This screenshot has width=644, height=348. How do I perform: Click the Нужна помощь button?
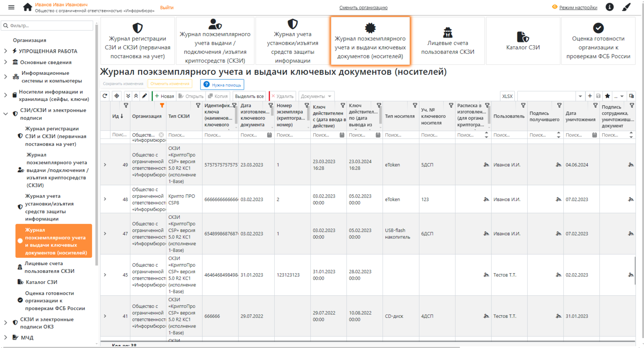[x=222, y=85]
